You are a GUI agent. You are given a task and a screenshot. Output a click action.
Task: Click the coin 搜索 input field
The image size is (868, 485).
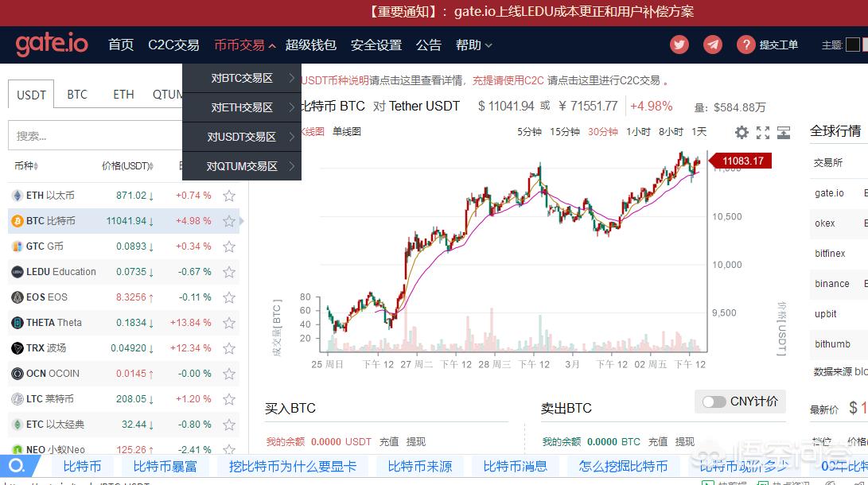pyautogui.click(x=95, y=136)
